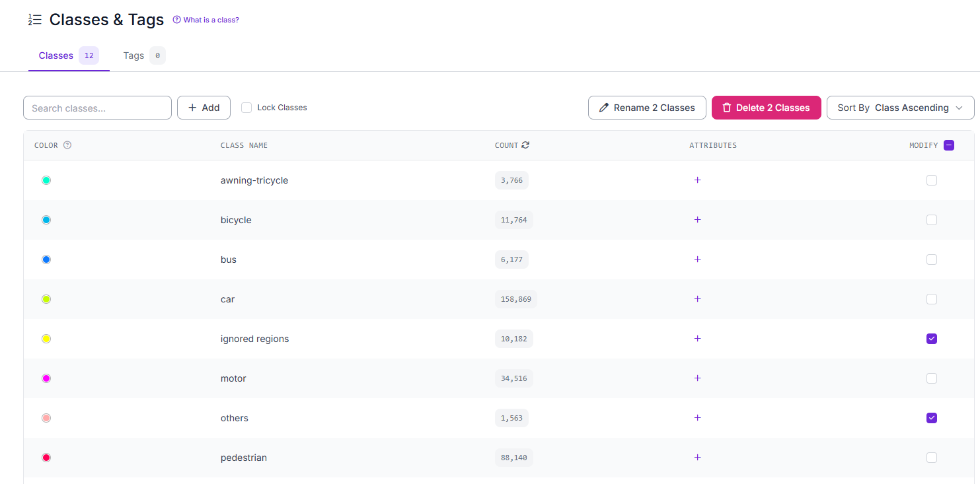Click the car class name
Screen dimensions: 980x484
point(228,299)
